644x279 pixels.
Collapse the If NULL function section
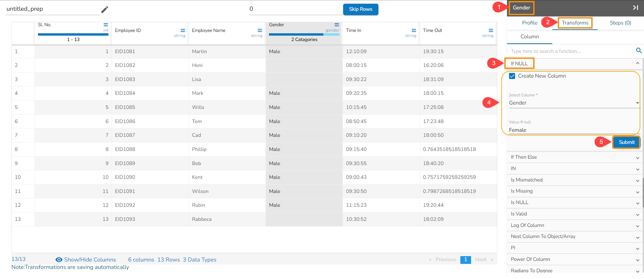(637, 64)
